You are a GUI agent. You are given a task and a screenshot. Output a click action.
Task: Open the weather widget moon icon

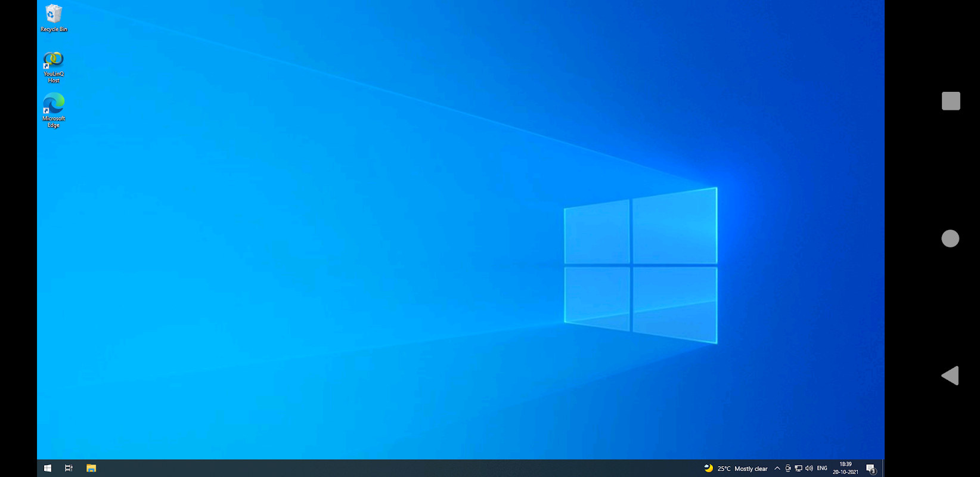pyautogui.click(x=708, y=468)
